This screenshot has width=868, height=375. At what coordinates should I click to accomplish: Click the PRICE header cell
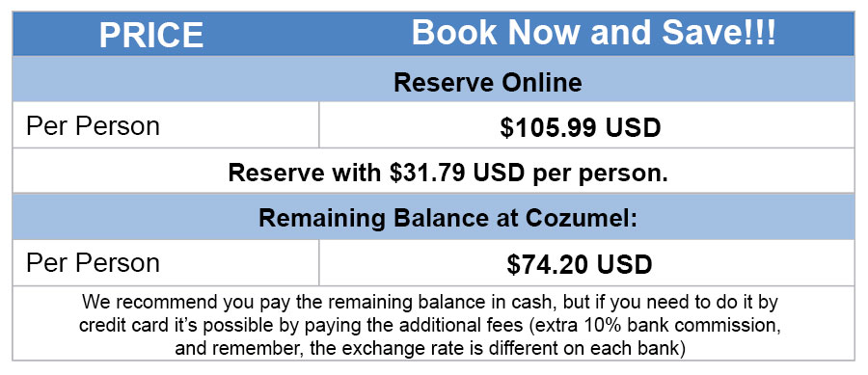[x=151, y=35]
